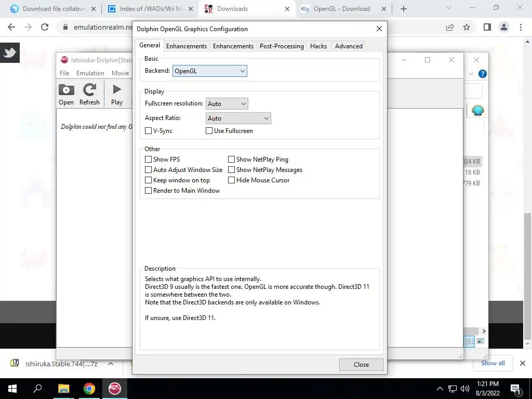Go back with Chrome's back arrow
This screenshot has width=532, height=399.
(11, 27)
